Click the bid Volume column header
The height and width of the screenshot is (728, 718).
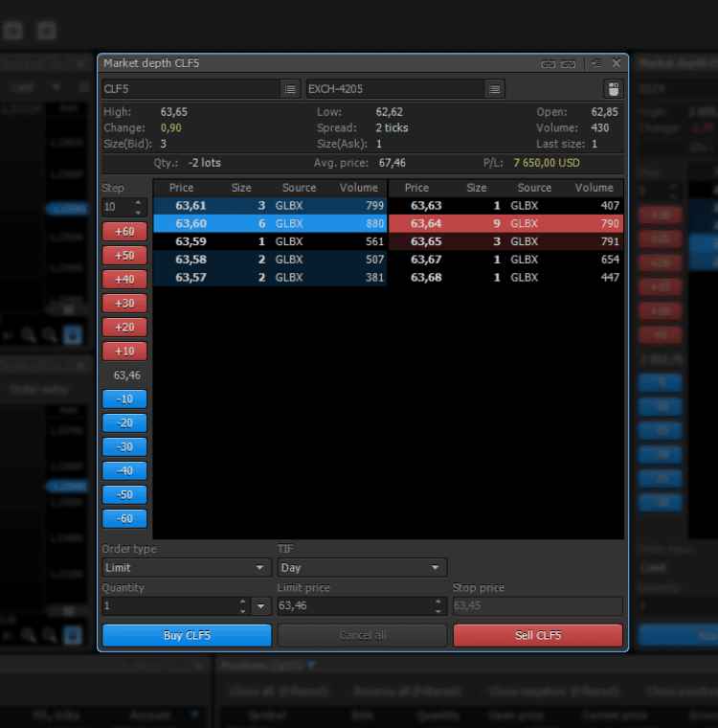coord(358,188)
